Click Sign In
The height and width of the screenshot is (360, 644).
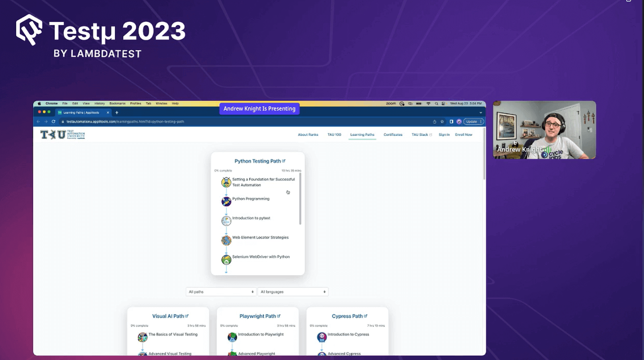click(444, 134)
